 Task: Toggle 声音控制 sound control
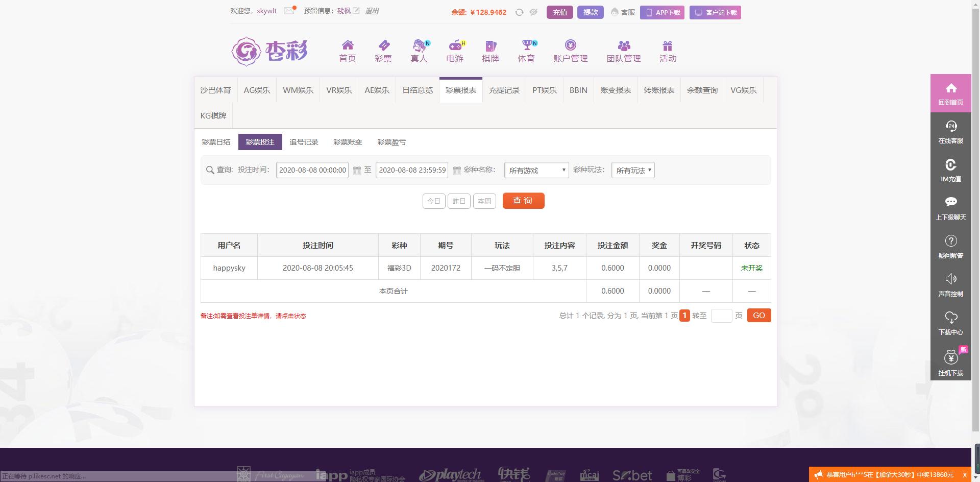(x=951, y=285)
